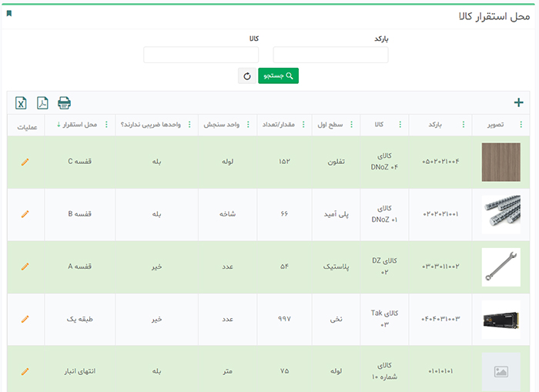Select barcode cell ۰۲۰۲۰۲۱۰۰۱
Image resolution: width=539 pixels, height=392 pixels.
pos(440,214)
